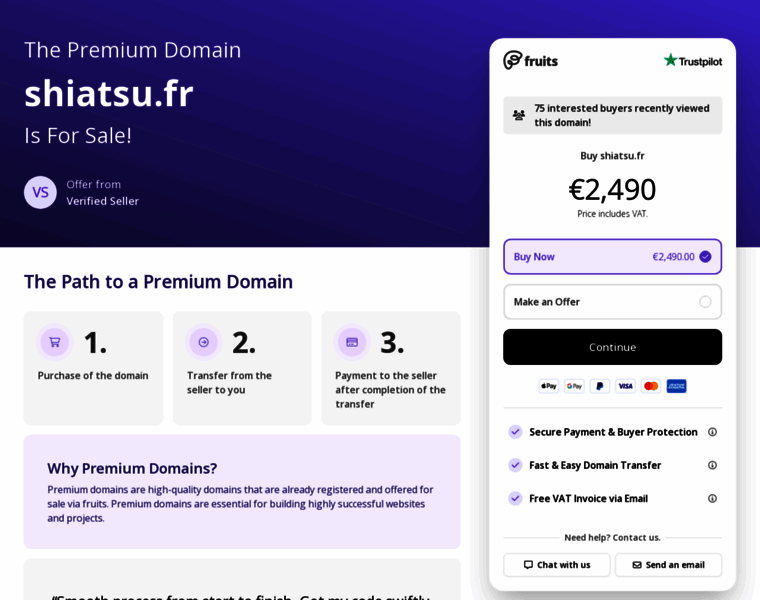Click the interested buyers notice banner
This screenshot has height=600, width=760.
(x=612, y=115)
